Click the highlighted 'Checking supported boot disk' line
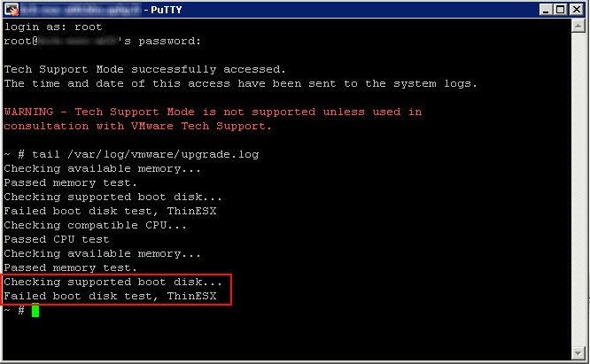The image size is (590, 364). click(x=113, y=282)
